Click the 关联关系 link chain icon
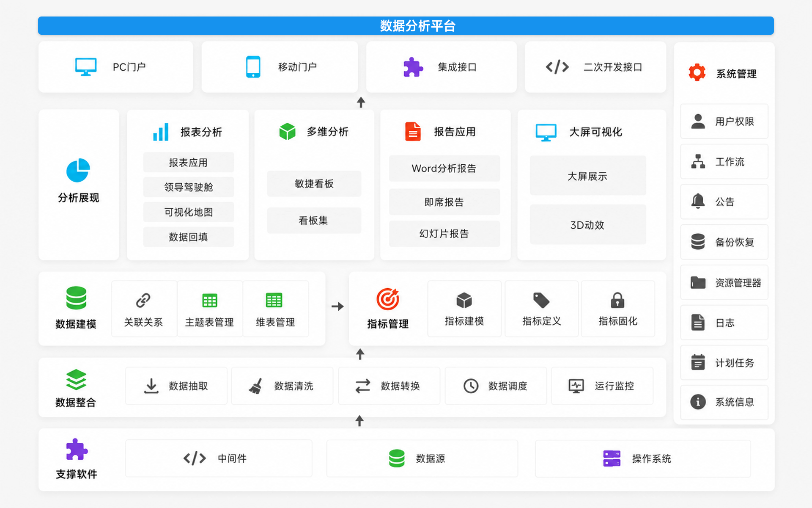This screenshot has width=812, height=508. (143, 301)
